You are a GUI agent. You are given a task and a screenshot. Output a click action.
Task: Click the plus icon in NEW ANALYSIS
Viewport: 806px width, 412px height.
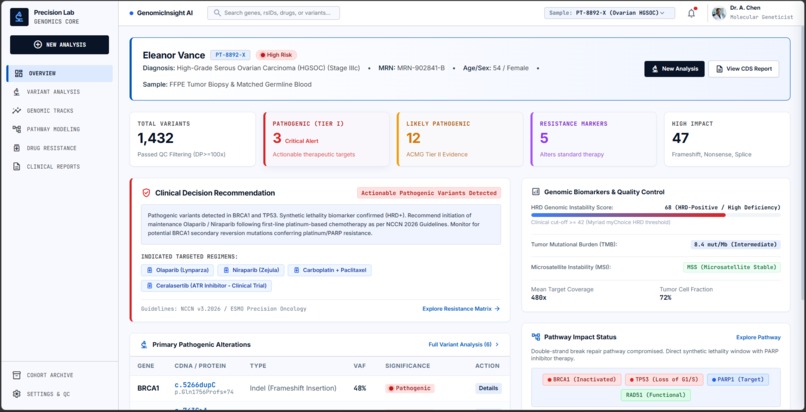pyautogui.click(x=38, y=45)
